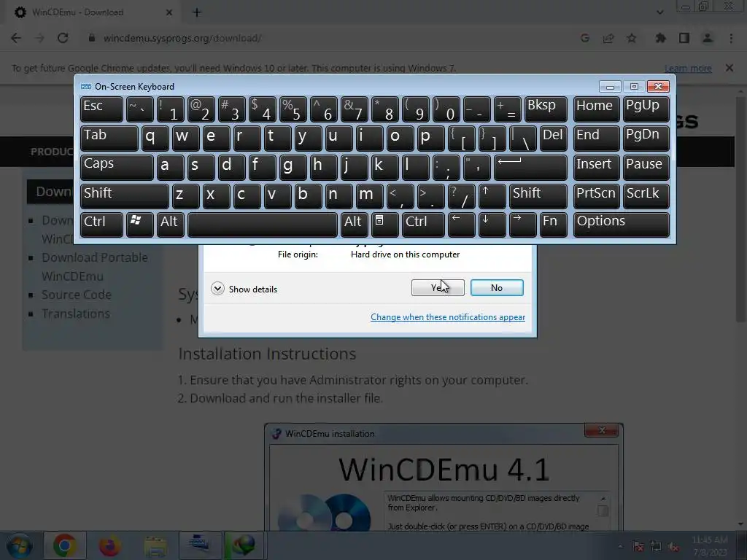Click the number 5 key
This screenshot has height=560, width=747.
click(x=293, y=109)
